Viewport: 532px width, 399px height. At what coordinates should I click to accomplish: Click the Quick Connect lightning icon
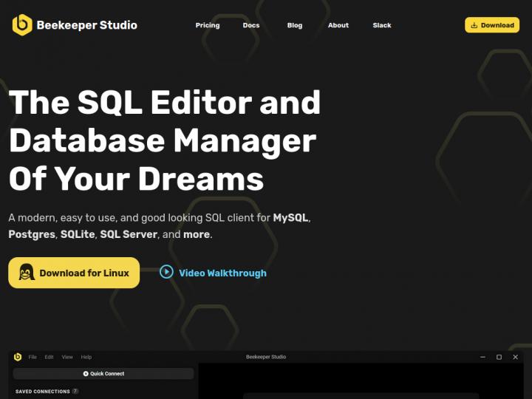click(x=86, y=374)
